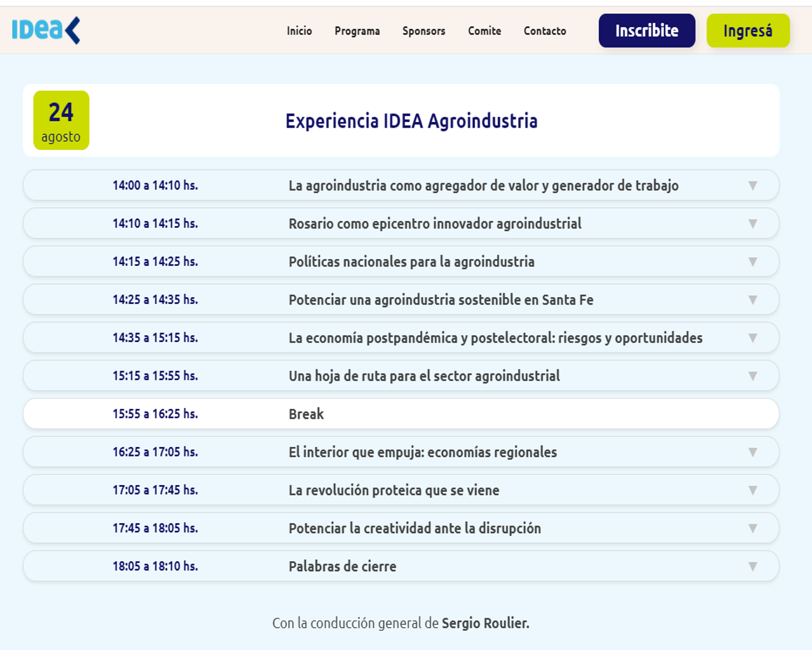Image resolution: width=812 pixels, height=650 pixels.
Task: Click the 24 agosto date badge
Action: (61, 121)
